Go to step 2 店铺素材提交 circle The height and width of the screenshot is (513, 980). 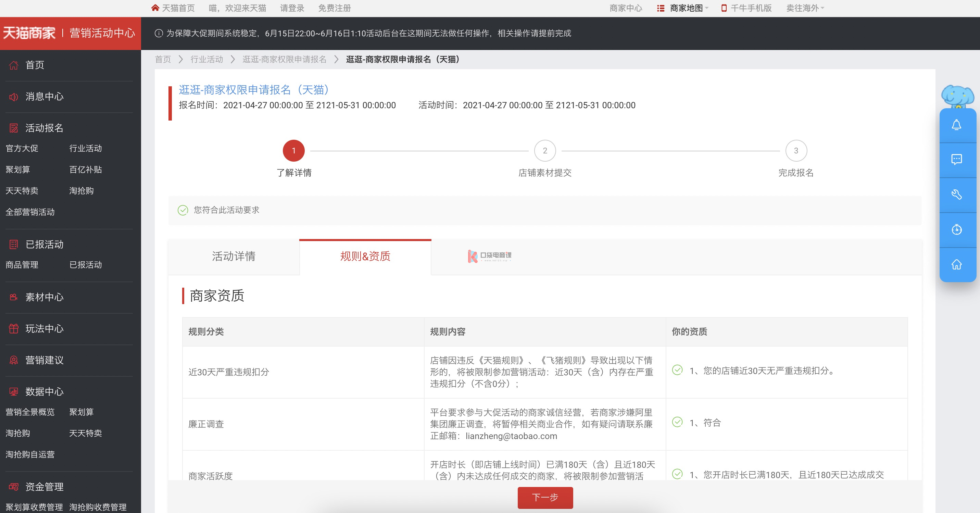point(545,151)
